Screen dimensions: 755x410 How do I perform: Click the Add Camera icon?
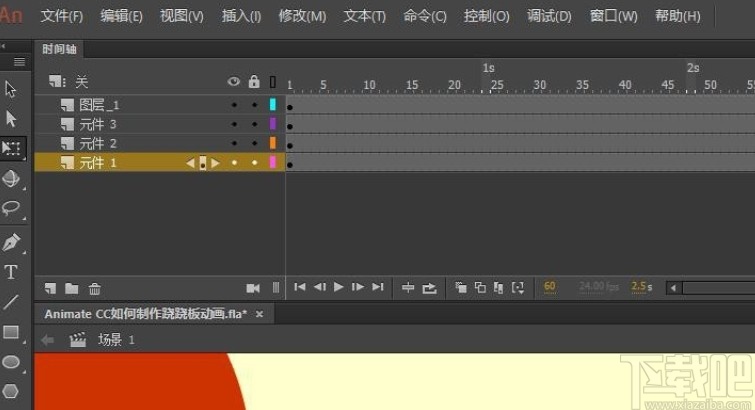(x=253, y=288)
